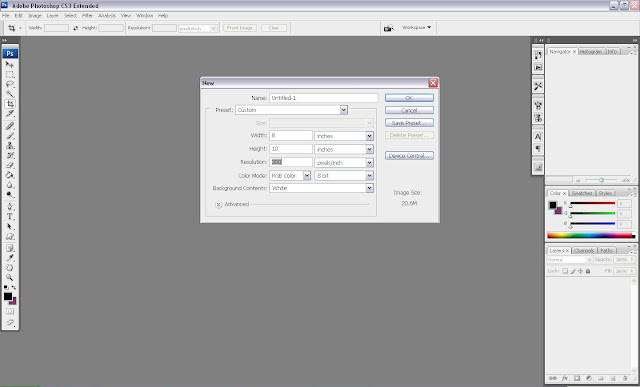Image resolution: width=640 pixels, height=387 pixels.
Task: Toggle lock all padlock in Layers
Action: coord(588,271)
